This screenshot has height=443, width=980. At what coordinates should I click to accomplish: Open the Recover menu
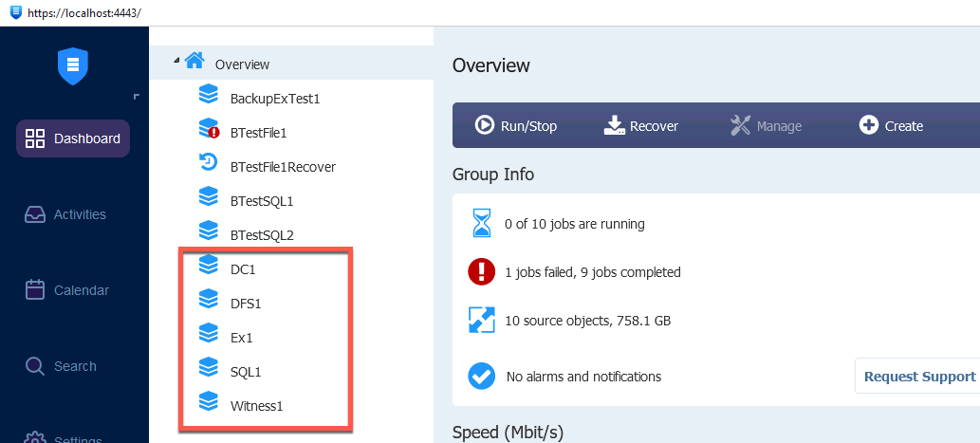[x=640, y=125]
